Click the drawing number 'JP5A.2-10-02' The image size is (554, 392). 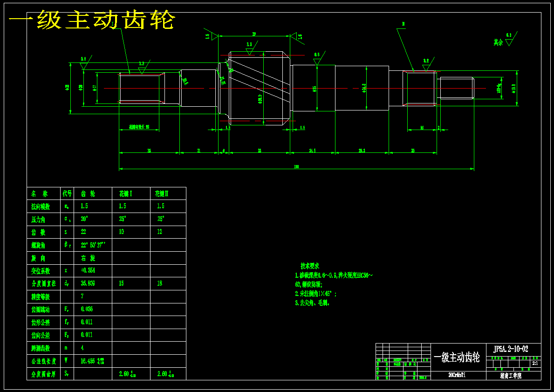point(511,349)
